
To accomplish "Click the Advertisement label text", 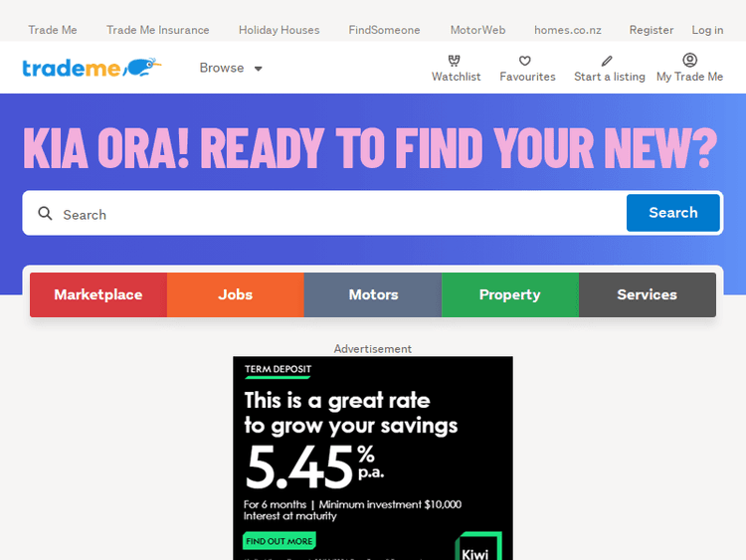I will pyautogui.click(x=373, y=349).
